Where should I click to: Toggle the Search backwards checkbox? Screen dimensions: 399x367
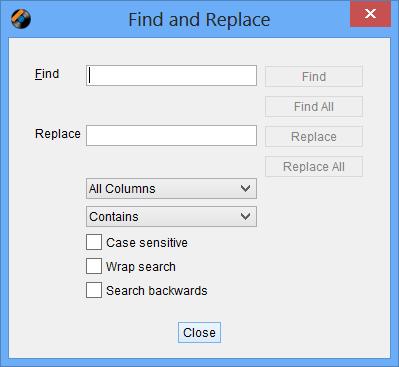[94, 290]
